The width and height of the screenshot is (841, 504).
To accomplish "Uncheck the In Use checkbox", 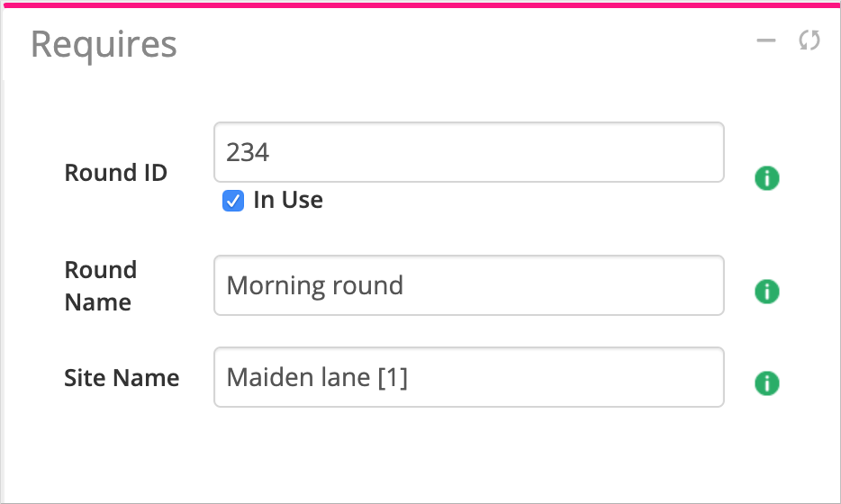I will pyautogui.click(x=233, y=201).
